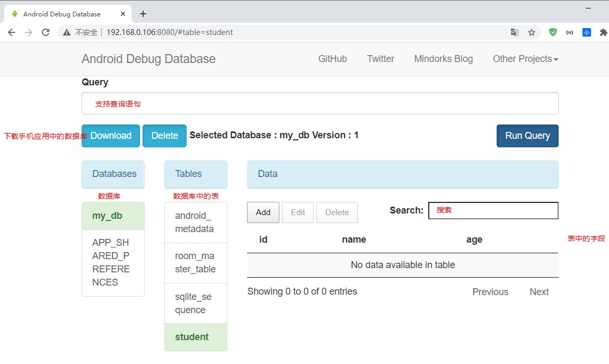Open the Twitter link
This screenshot has width=609, height=364.
[x=381, y=59]
